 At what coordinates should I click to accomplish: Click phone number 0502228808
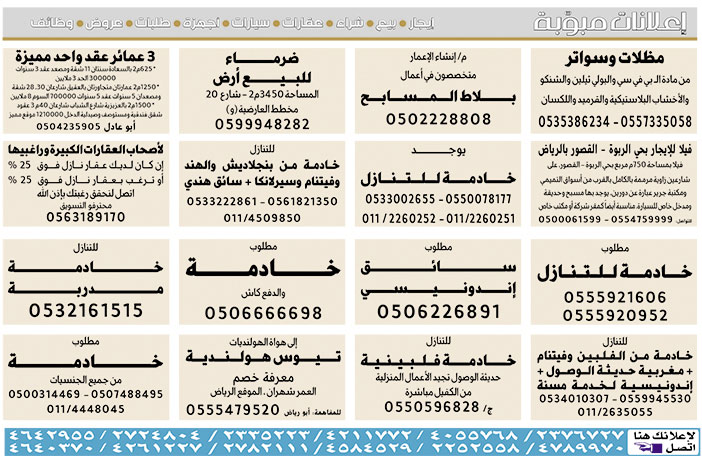438,119
